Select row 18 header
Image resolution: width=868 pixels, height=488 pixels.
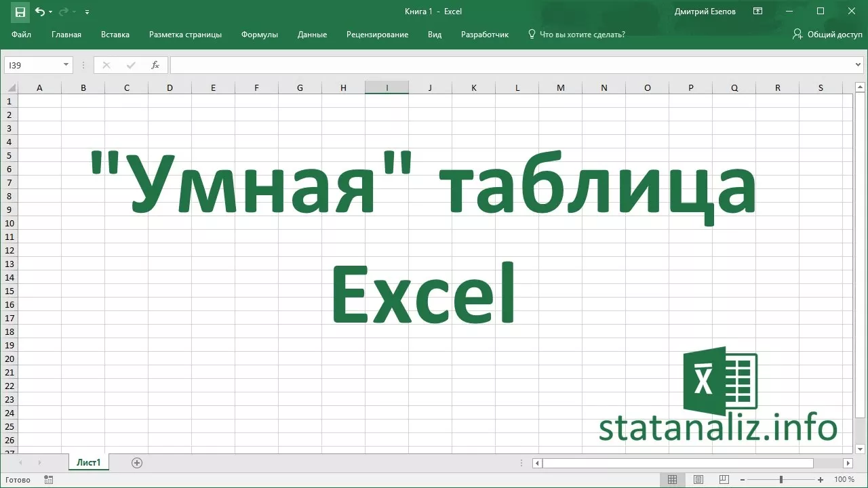[x=9, y=331]
